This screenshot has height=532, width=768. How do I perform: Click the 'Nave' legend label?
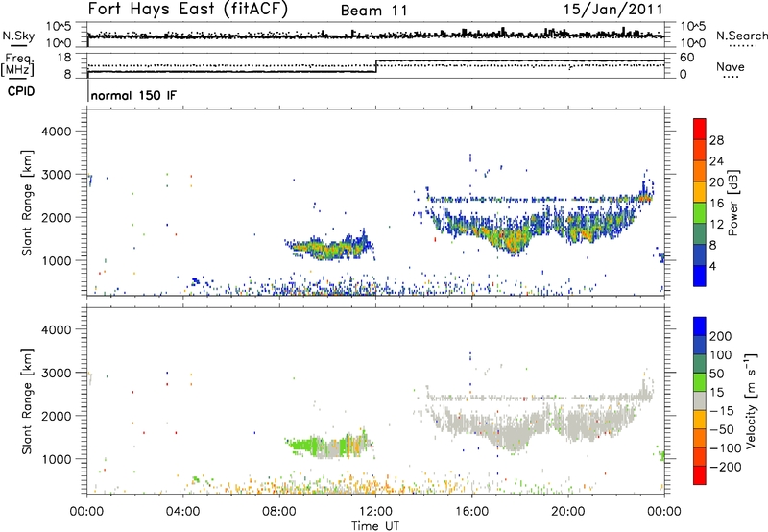(731, 66)
